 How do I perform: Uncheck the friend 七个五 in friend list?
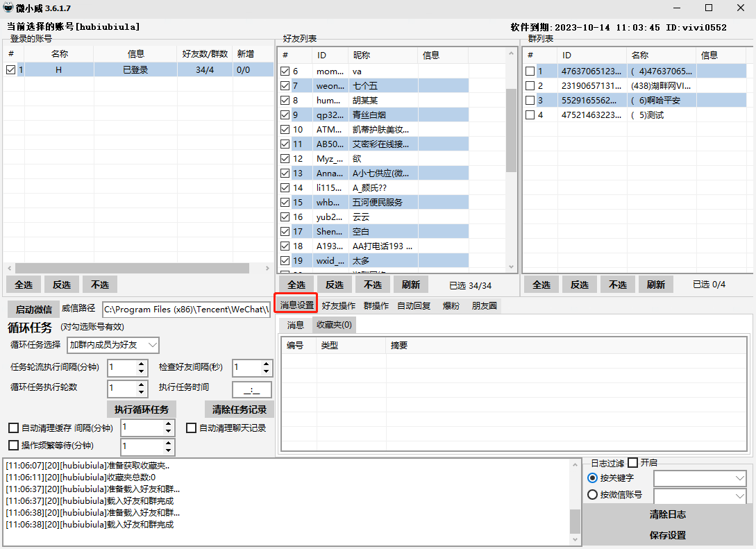(x=285, y=85)
